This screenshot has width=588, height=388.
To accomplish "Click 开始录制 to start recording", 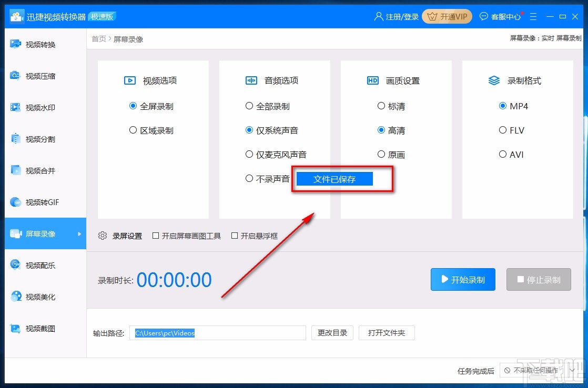I will click(462, 279).
